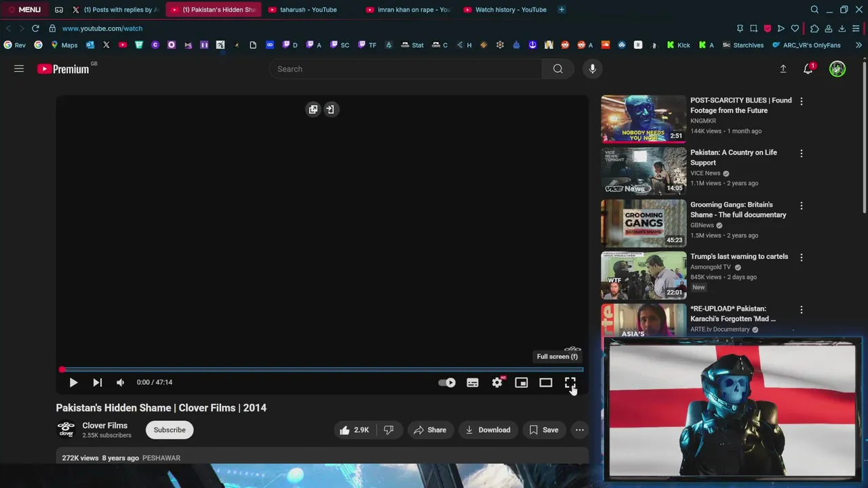This screenshot has height=488, width=868.
Task: Open Pakistan: A Country on Life Support
Action: click(733, 157)
